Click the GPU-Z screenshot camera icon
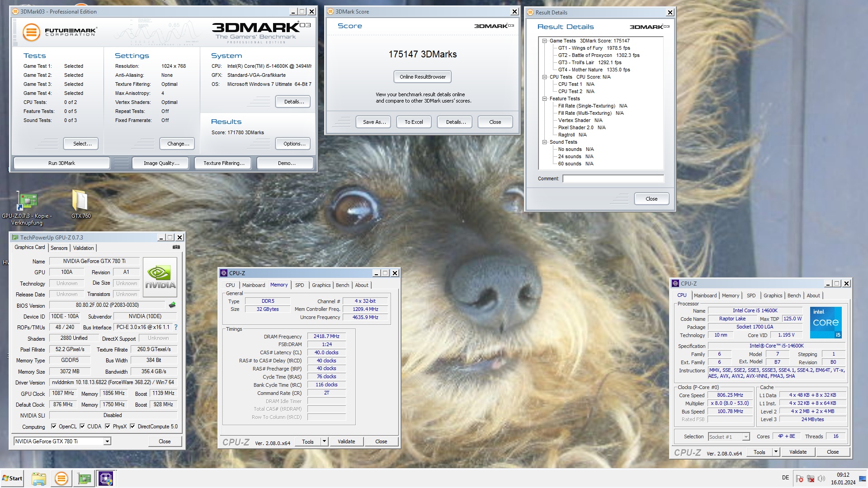 coord(176,247)
